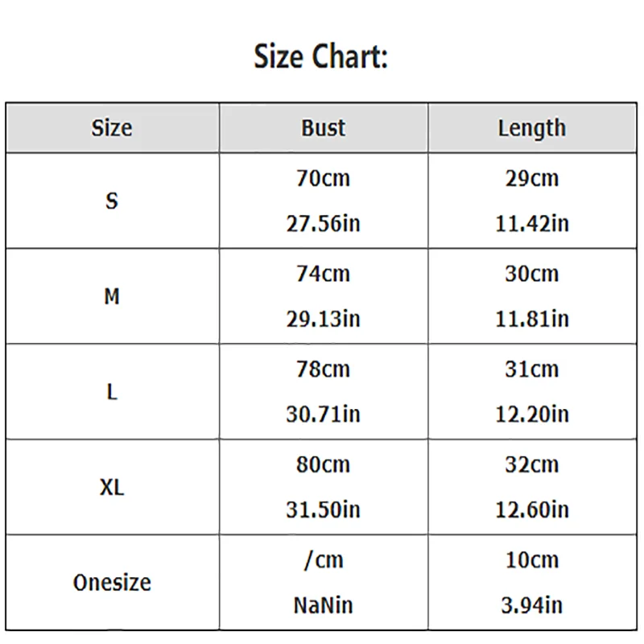Select the 30.71in bust value
The image size is (644, 644).
pyautogui.click(x=324, y=415)
